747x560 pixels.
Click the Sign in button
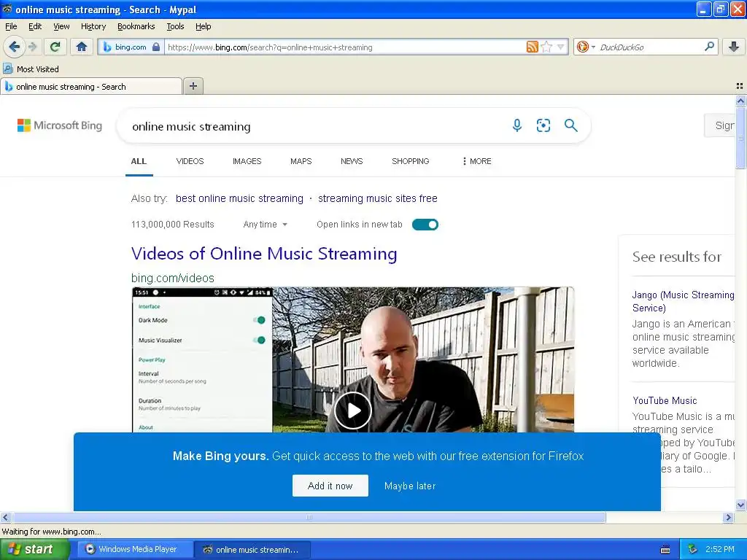719,125
